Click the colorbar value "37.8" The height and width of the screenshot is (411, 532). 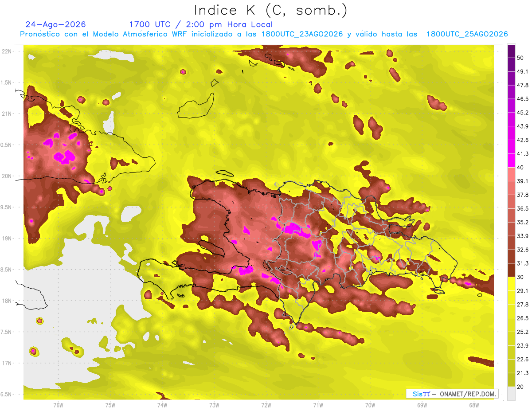click(523, 195)
